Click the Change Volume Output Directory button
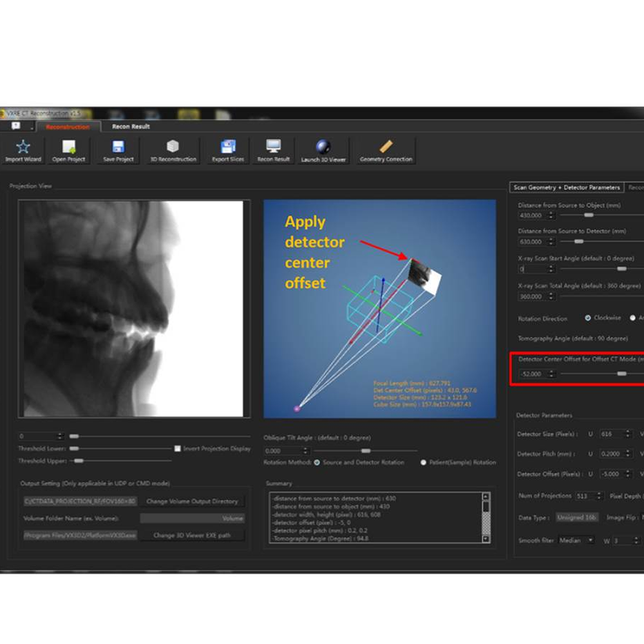Image resolution: width=644 pixels, height=644 pixels. click(192, 501)
